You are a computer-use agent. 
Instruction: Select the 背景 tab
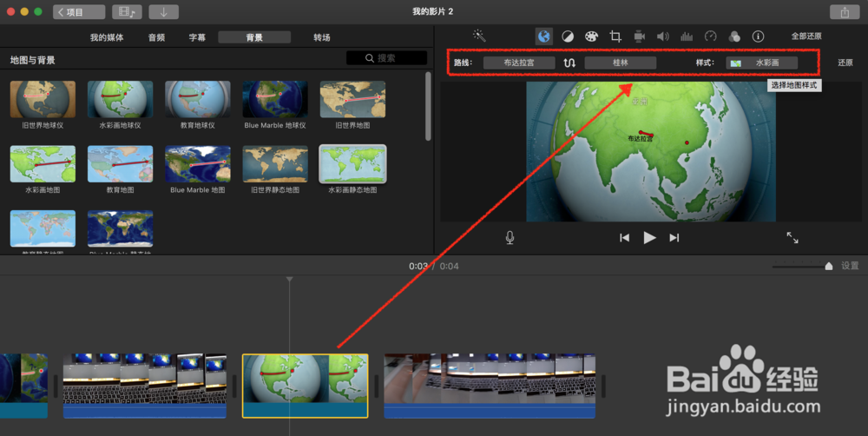pyautogui.click(x=254, y=37)
